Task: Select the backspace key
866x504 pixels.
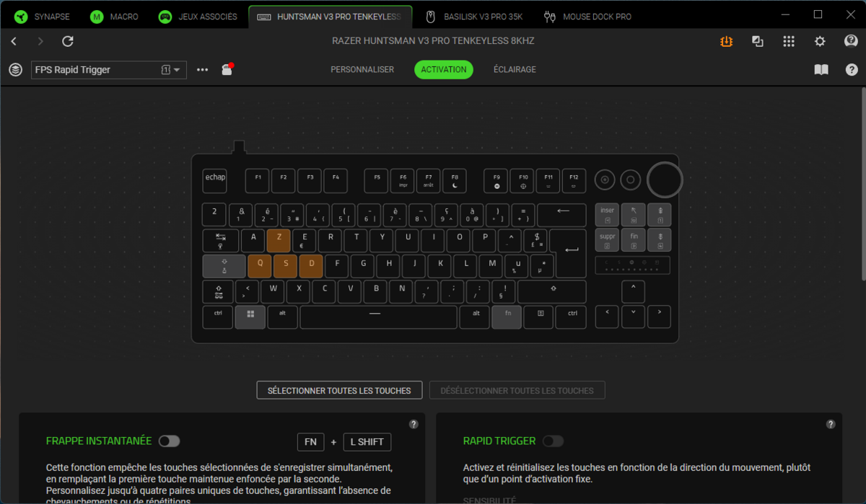Action: [x=562, y=215]
